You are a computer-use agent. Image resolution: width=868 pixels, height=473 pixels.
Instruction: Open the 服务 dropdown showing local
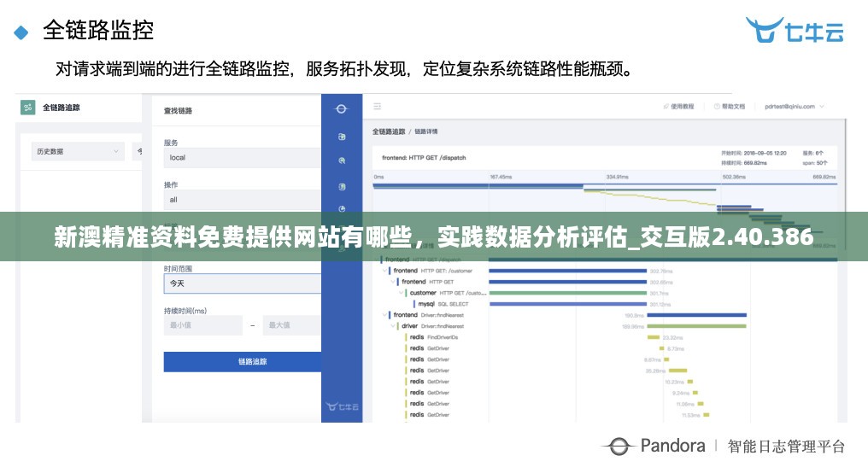242,157
